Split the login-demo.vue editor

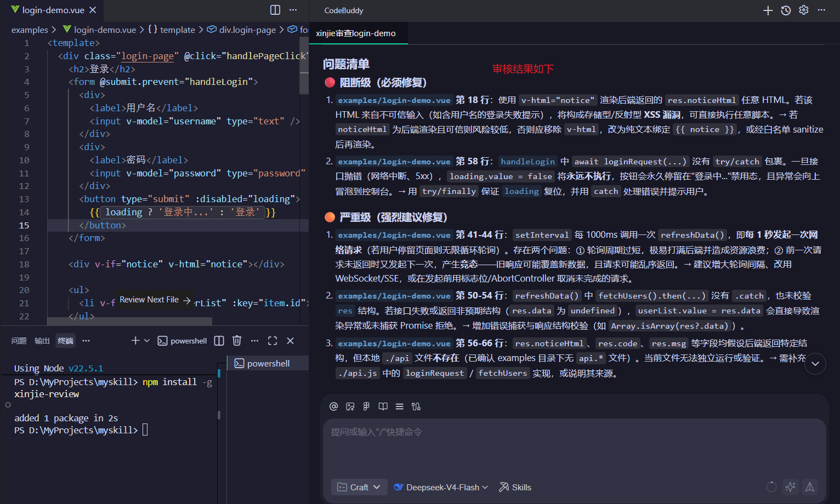click(275, 10)
